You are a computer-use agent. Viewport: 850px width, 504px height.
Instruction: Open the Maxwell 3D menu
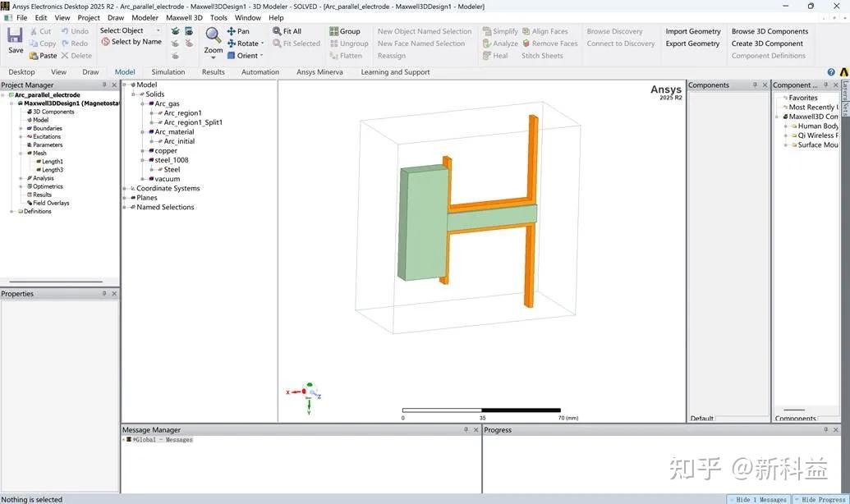point(184,17)
